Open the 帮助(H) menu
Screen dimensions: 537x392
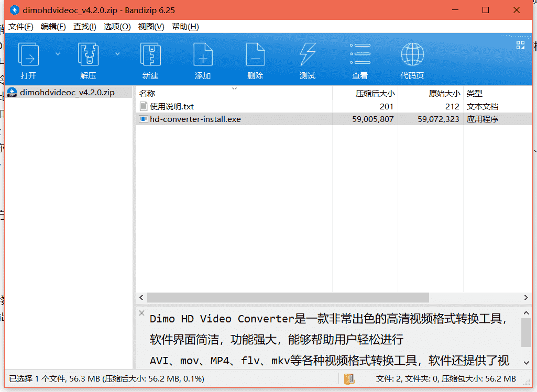tap(185, 27)
